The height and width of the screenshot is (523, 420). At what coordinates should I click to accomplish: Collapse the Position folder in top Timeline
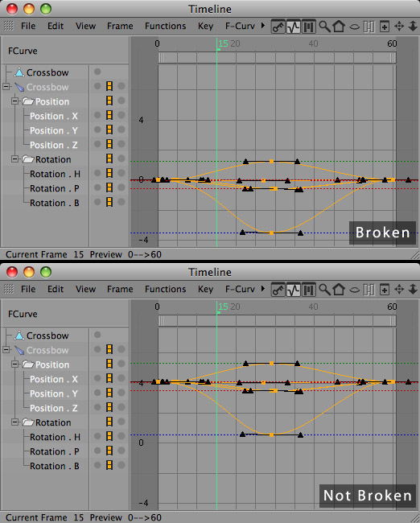(x=14, y=101)
